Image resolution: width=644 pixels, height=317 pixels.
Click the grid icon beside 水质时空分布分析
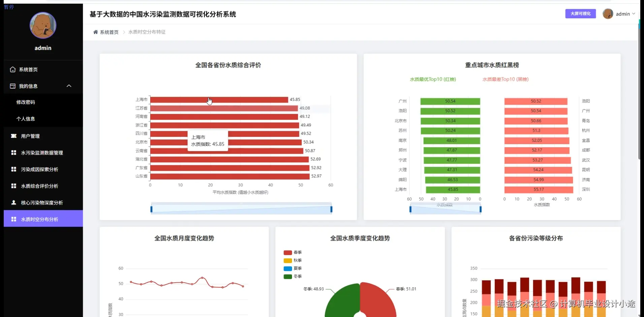pos(13,219)
